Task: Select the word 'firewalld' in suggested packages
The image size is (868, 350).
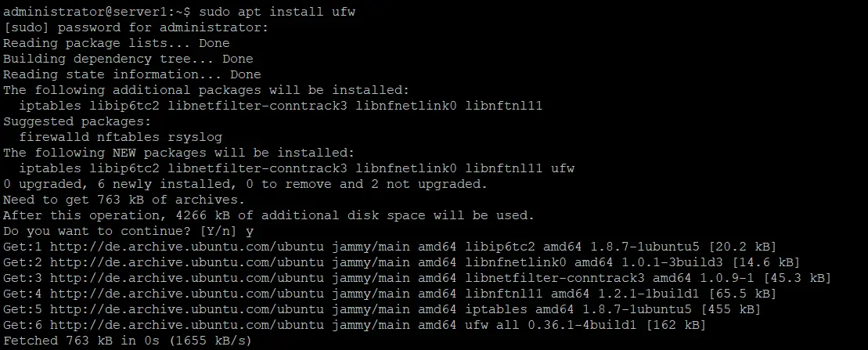Action: pos(54,137)
